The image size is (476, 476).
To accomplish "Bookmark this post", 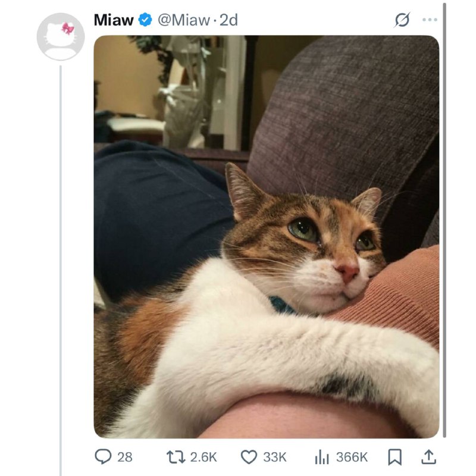I will 395,457.
